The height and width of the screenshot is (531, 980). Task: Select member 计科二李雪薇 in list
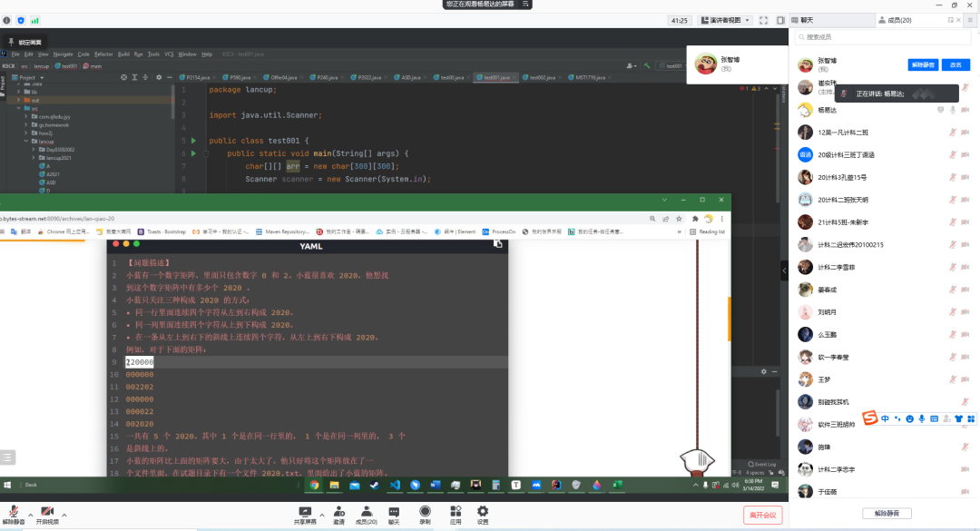click(x=883, y=267)
